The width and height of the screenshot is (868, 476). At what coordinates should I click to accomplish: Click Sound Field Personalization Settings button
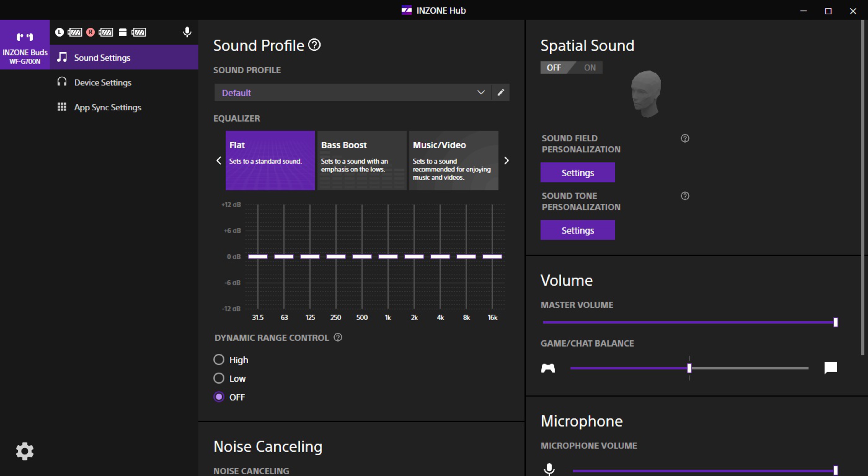point(577,172)
